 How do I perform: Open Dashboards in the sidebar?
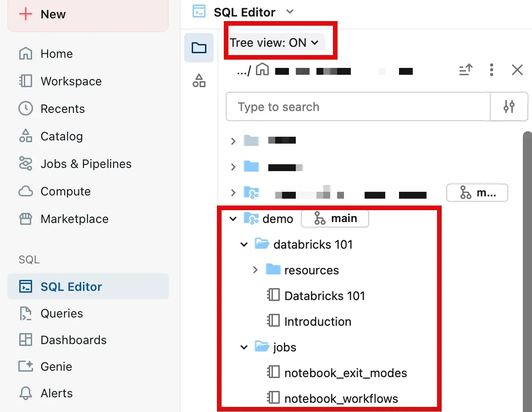pyautogui.click(x=73, y=340)
